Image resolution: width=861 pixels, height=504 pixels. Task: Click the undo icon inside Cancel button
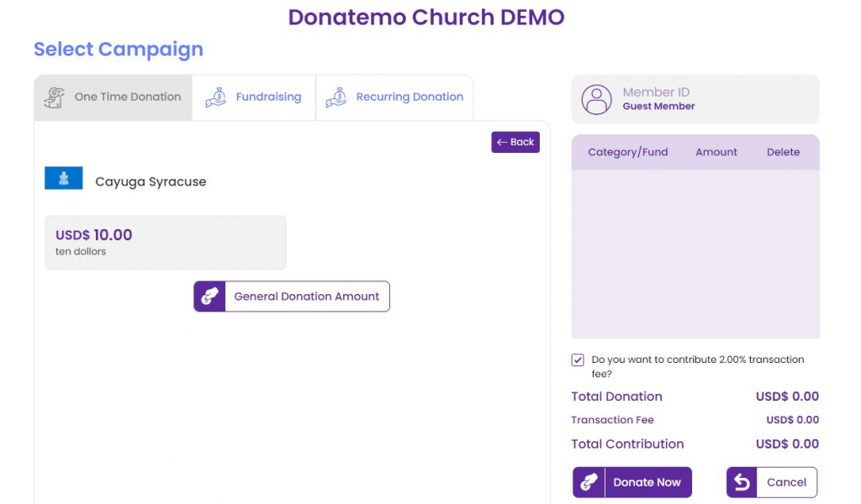(x=741, y=482)
